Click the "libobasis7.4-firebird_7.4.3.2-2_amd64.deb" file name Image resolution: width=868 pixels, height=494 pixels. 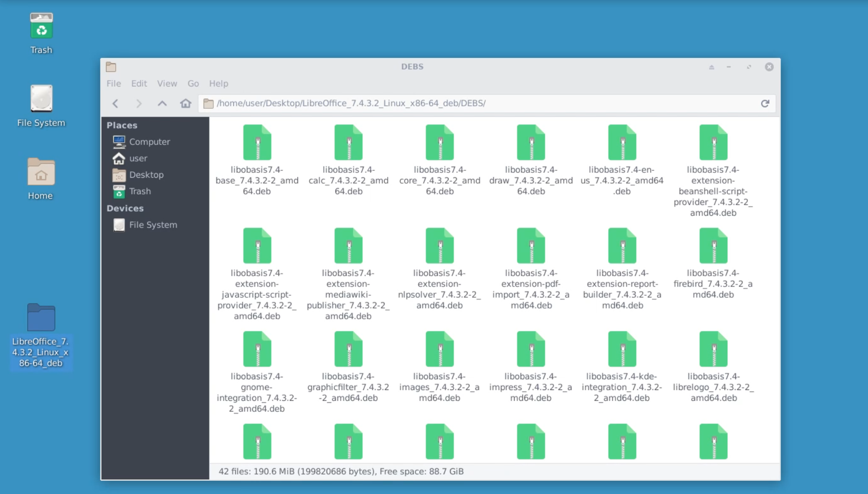(x=713, y=284)
